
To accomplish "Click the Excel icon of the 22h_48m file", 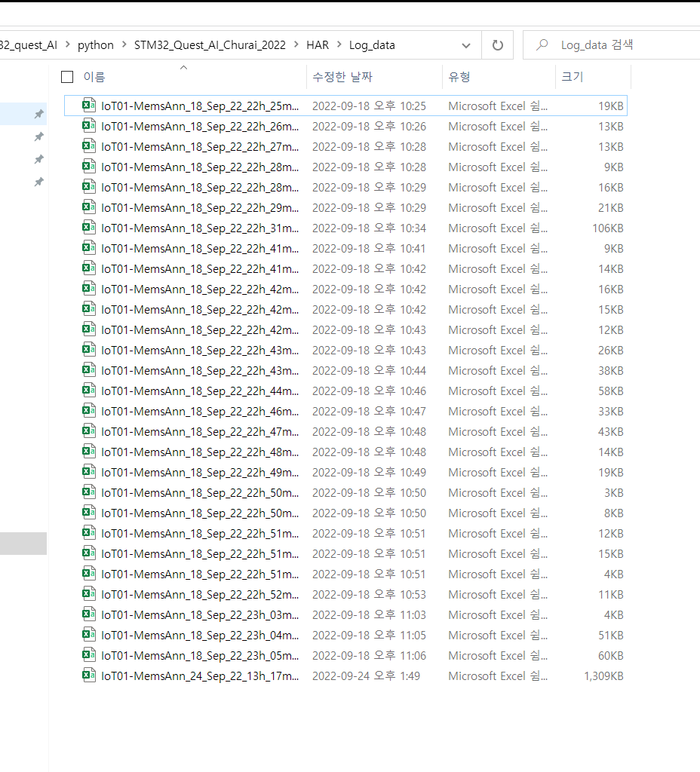I will pyautogui.click(x=89, y=452).
